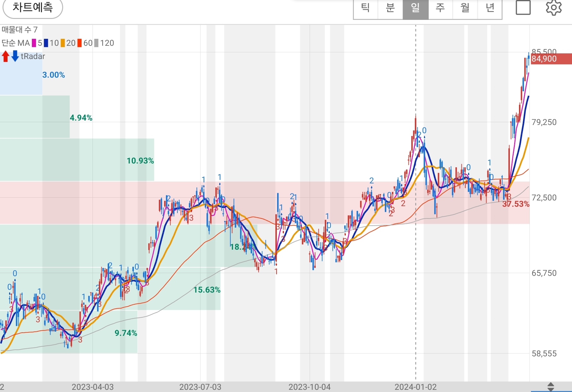Click the up/down arrows at the chart's bottom-right corner
Image resolution: width=572 pixels, height=392 pixels.
pos(551,387)
